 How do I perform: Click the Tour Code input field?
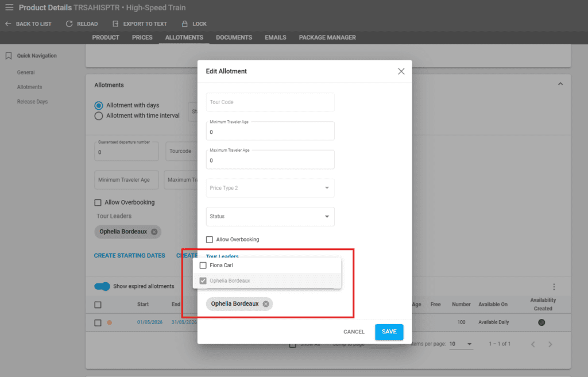tap(270, 102)
